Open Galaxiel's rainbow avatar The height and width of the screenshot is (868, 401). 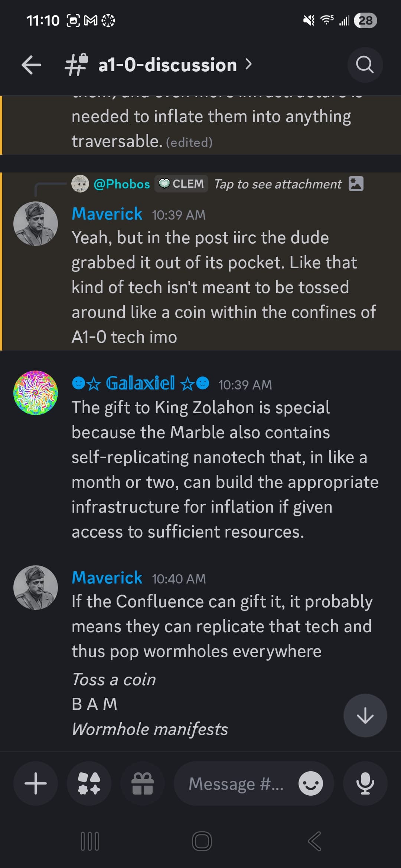click(x=36, y=392)
